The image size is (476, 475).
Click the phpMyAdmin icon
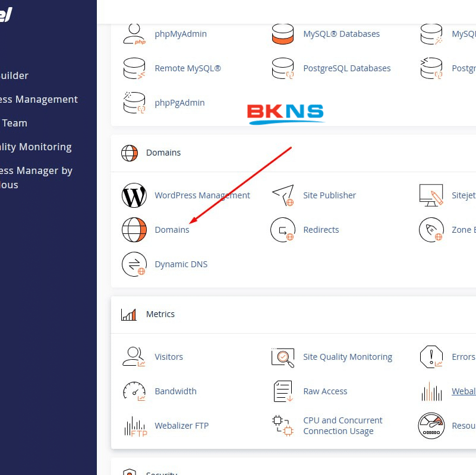(x=134, y=34)
